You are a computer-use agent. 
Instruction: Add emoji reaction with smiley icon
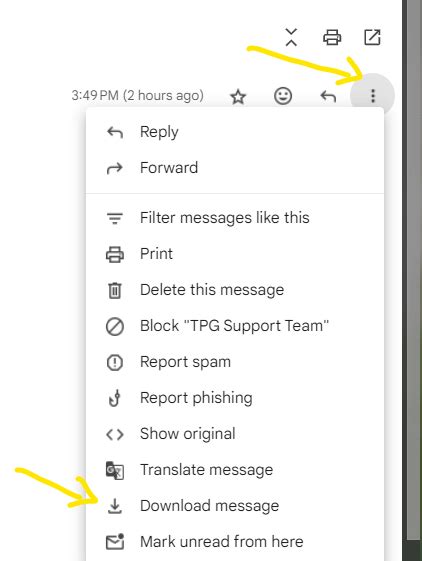(283, 96)
